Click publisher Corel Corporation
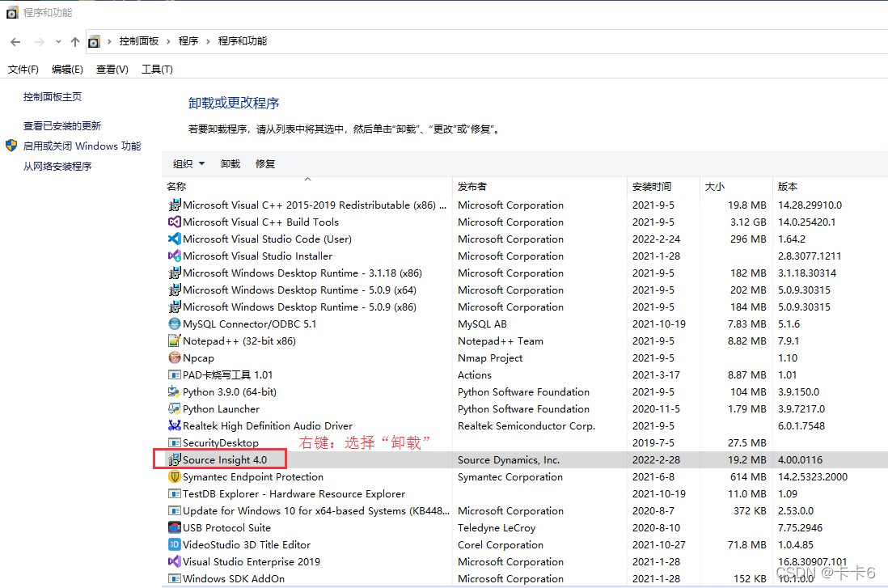The height and width of the screenshot is (588, 888). click(501, 545)
